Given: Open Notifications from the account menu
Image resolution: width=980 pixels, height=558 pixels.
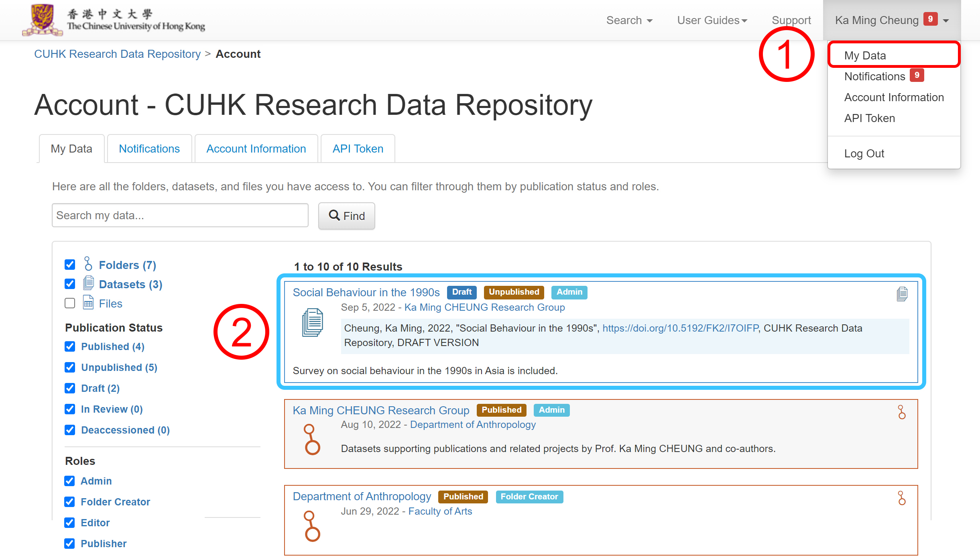Looking at the screenshot, I should (x=894, y=76).
